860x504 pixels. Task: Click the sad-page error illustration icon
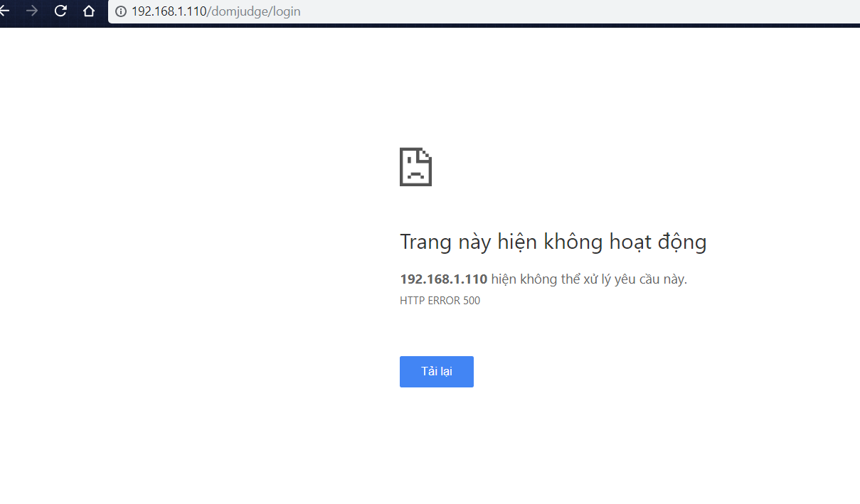415,166
